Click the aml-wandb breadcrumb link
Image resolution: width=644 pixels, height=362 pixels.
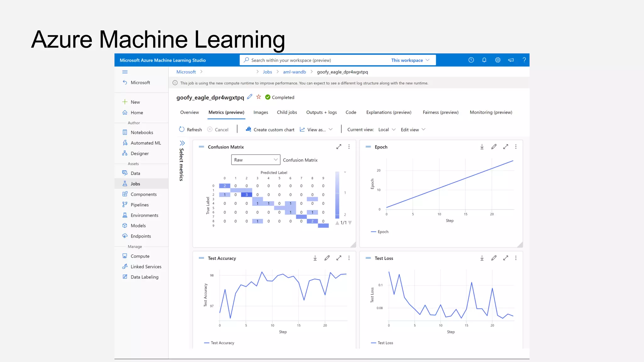[x=294, y=72]
